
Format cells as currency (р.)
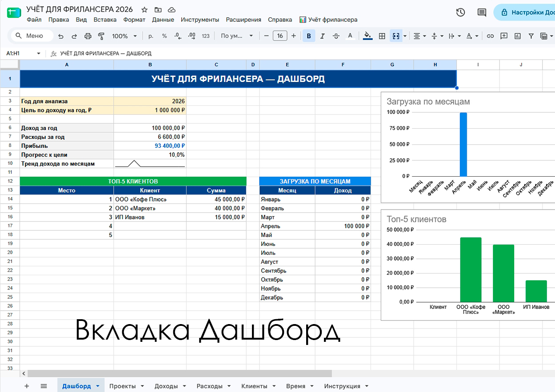pos(151,36)
